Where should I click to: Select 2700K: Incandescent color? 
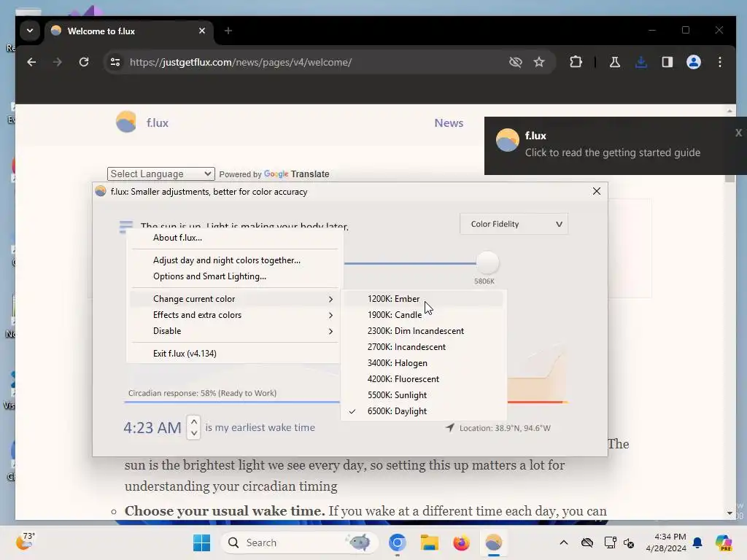tap(422, 346)
